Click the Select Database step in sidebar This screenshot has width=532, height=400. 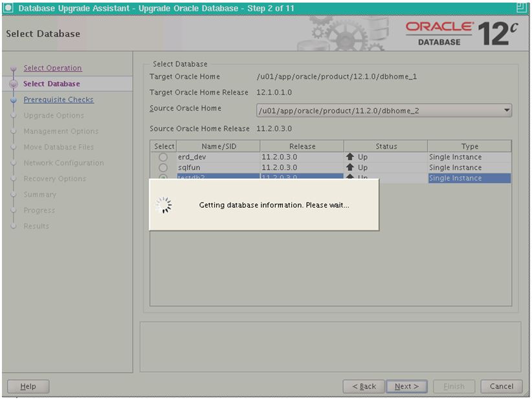tap(52, 83)
